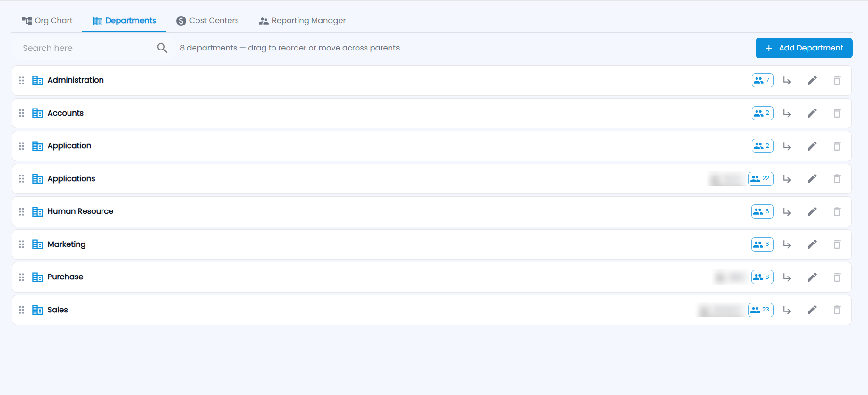The image size is (868, 395).
Task: Select the Purchase department name
Action: coord(65,277)
